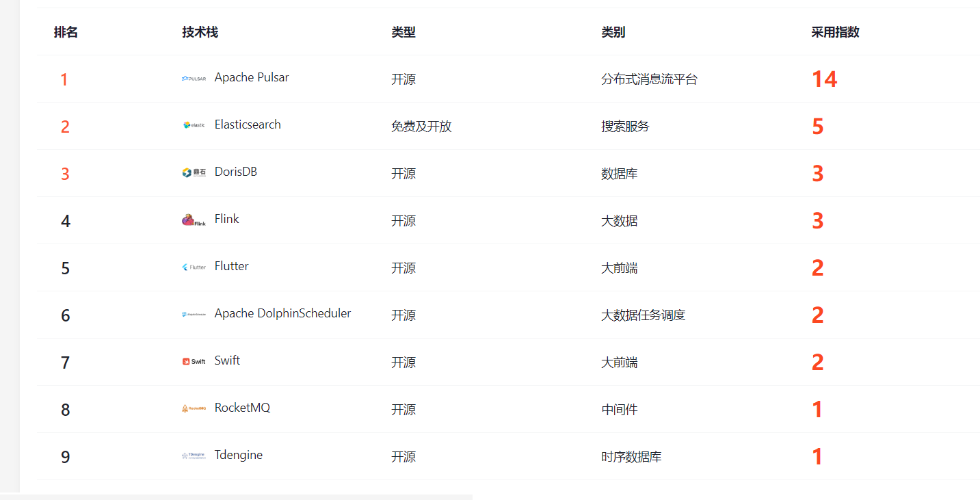This screenshot has width=980, height=500.
Task: Select adoption index 1 in Tdengine row
Action: pyautogui.click(x=817, y=457)
